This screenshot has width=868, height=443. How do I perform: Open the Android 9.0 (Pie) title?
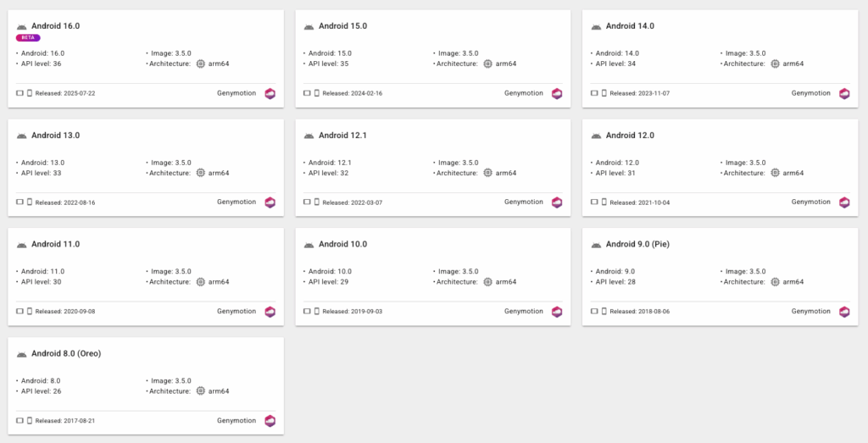point(636,245)
